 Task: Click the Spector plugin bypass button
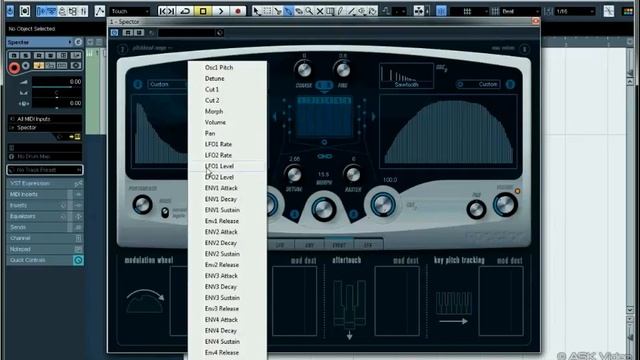pyautogui.click(x=115, y=33)
